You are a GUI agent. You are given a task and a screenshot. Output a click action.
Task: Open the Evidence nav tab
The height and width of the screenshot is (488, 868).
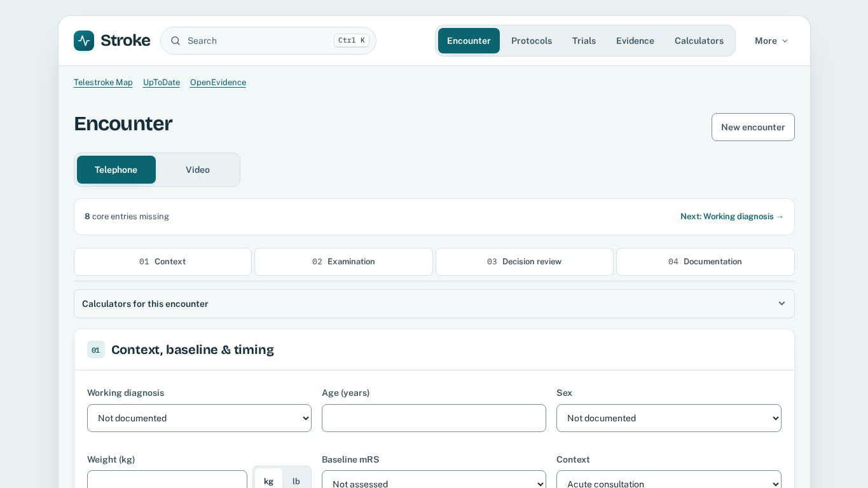[635, 41]
